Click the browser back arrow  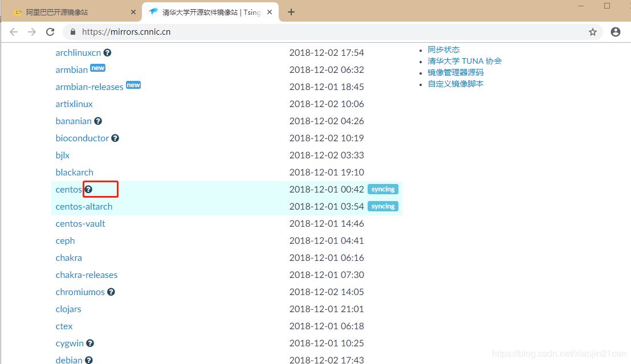(14, 32)
